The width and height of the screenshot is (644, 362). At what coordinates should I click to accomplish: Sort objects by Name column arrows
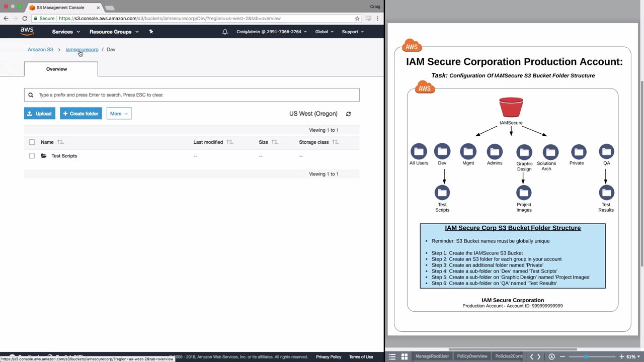tap(60, 142)
